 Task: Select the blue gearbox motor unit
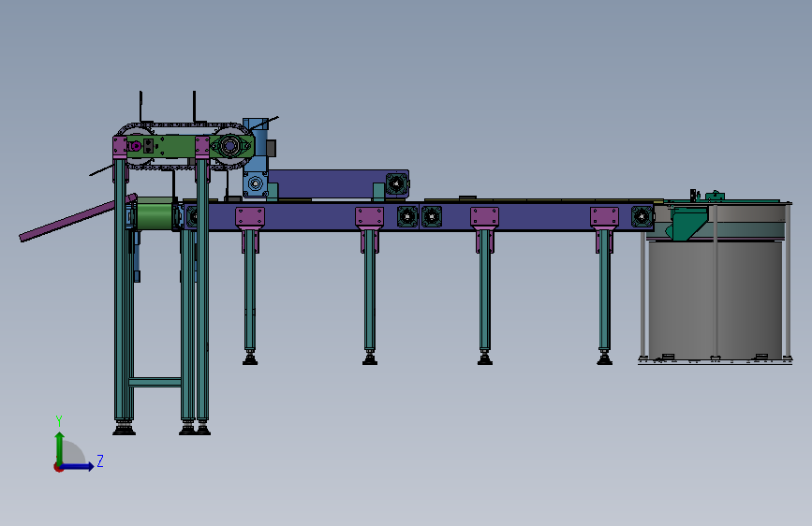pos(257,158)
